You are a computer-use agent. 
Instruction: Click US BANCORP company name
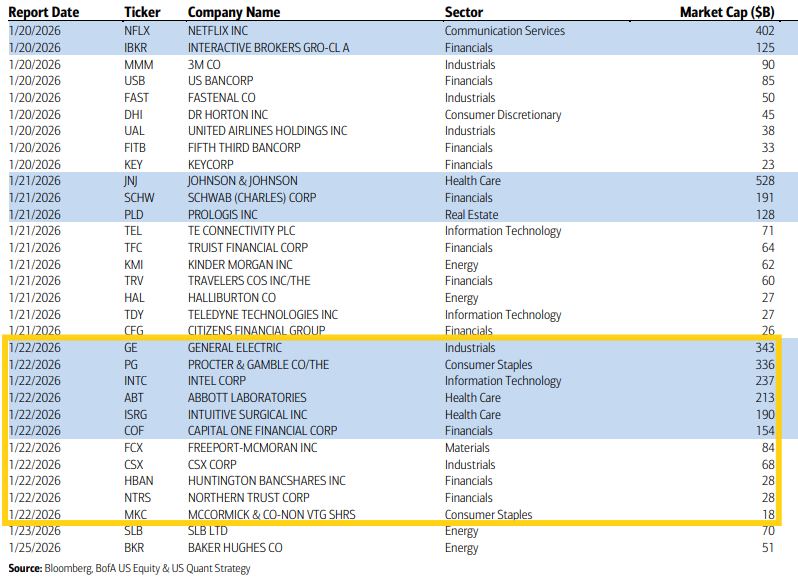[x=220, y=81]
